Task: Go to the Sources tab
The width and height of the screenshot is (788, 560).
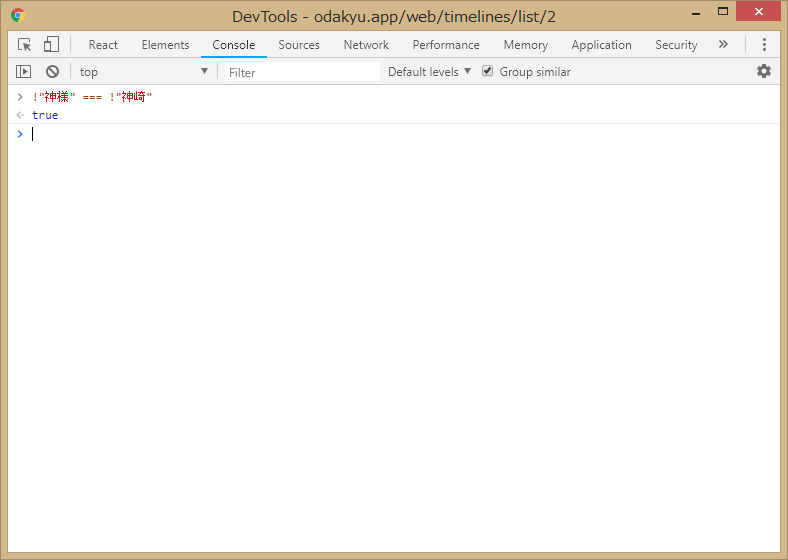Action: pyautogui.click(x=299, y=45)
